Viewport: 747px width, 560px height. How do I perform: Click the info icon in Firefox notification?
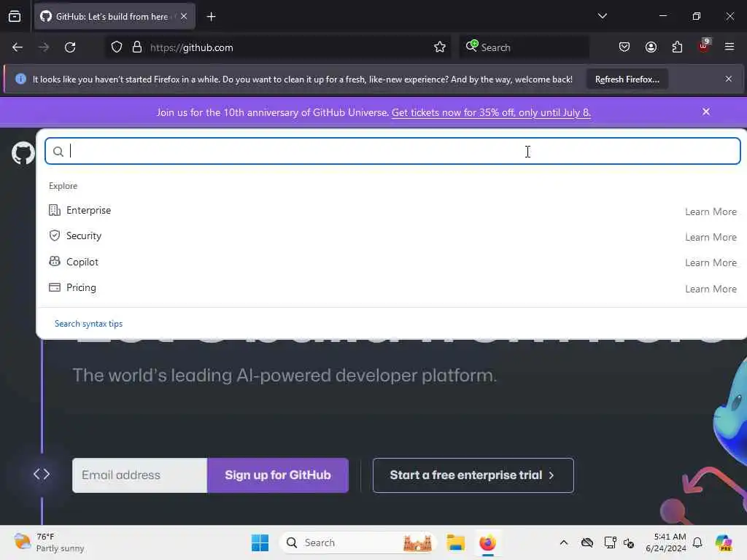point(20,79)
